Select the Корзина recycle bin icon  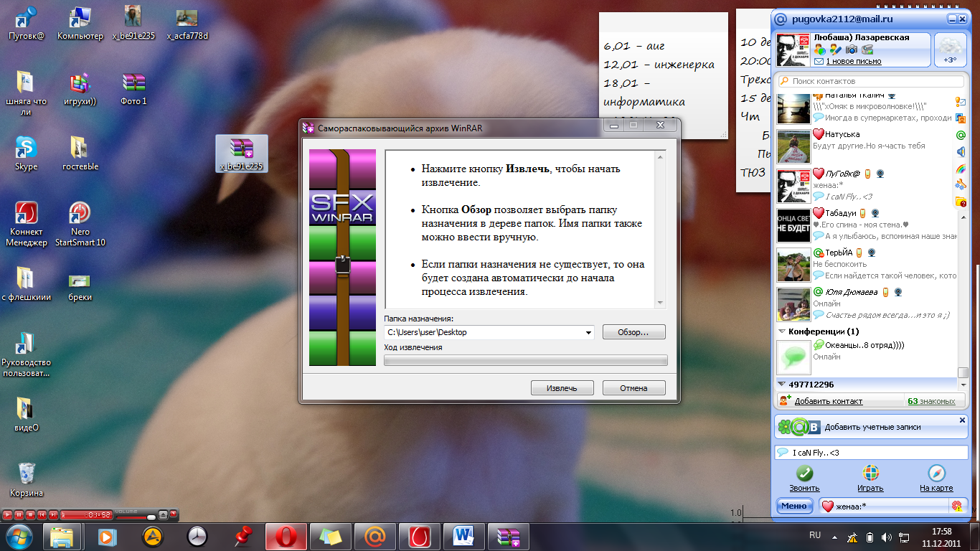coord(27,479)
